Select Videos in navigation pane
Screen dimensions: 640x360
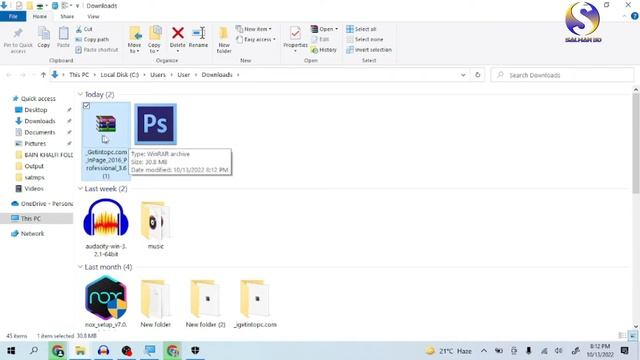pyautogui.click(x=33, y=189)
